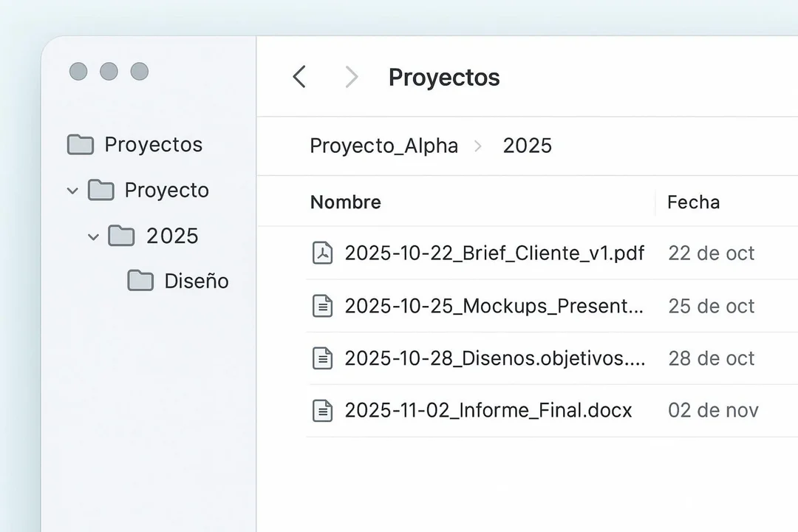Select the 2025 breadcrumb segment

(x=528, y=146)
